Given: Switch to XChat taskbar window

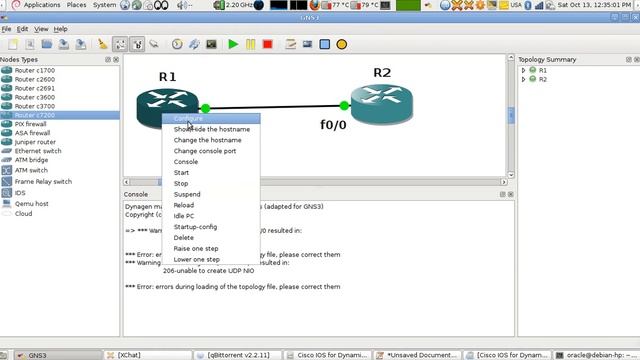Looking at the screenshot, I should pyautogui.click(x=147, y=355).
